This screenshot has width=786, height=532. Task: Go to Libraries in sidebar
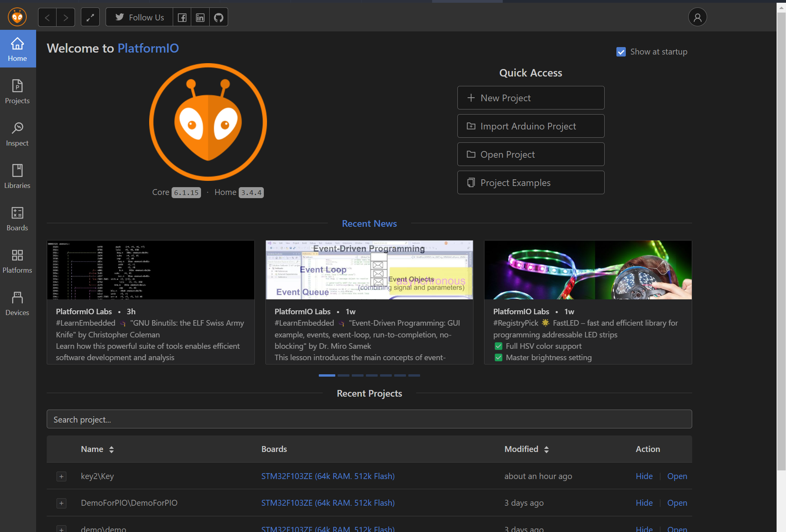click(17, 176)
